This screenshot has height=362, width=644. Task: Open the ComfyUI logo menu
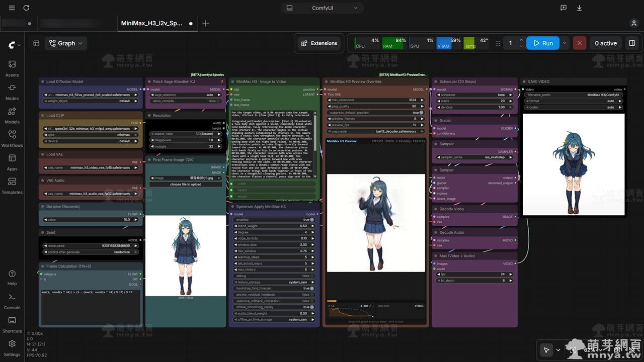point(14,45)
